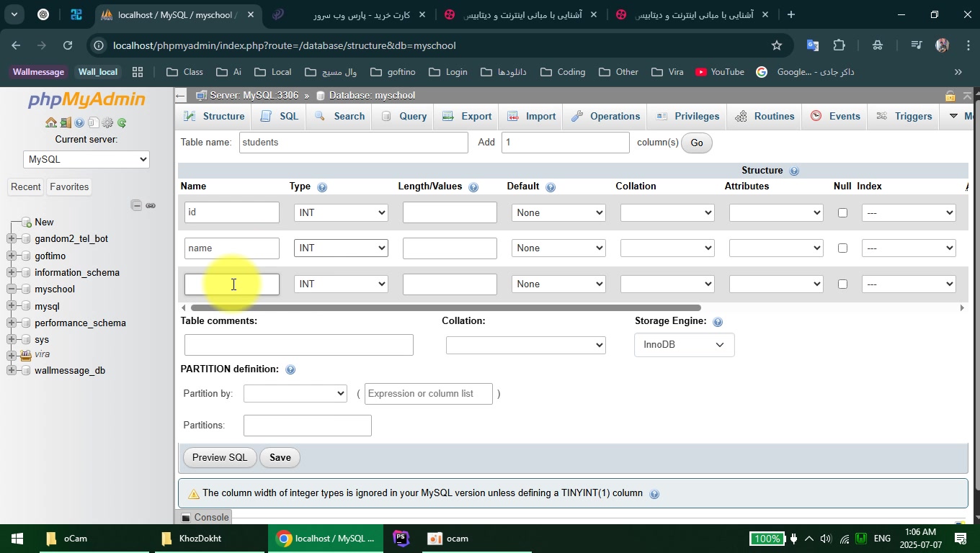
Task: Click the incognito hat-and-glasses toolbar icon
Action: [x=878, y=45]
